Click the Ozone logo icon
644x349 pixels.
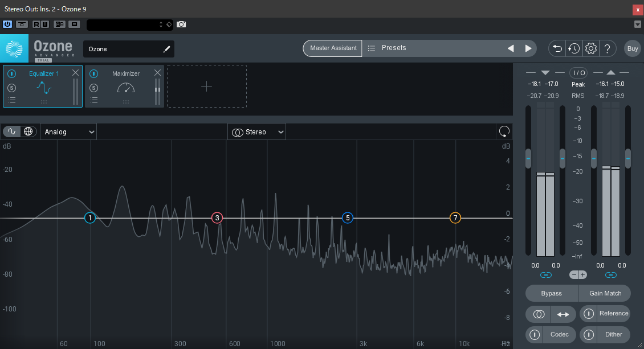click(x=14, y=48)
